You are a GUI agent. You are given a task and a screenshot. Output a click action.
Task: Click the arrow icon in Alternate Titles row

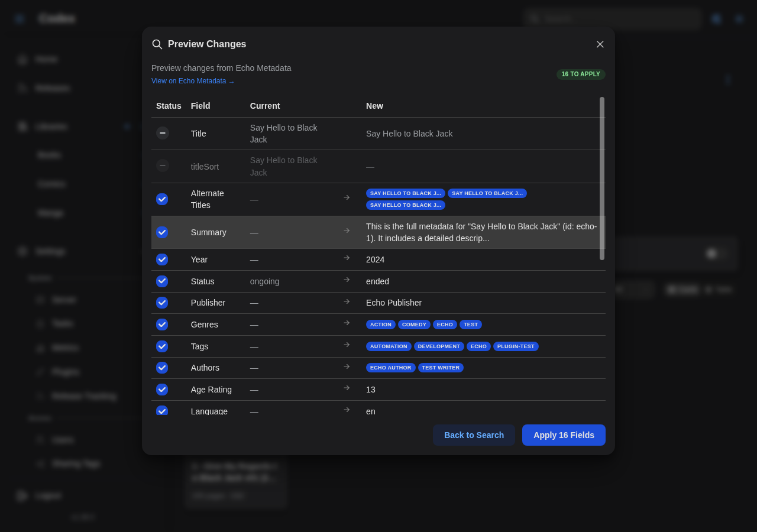click(347, 197)
